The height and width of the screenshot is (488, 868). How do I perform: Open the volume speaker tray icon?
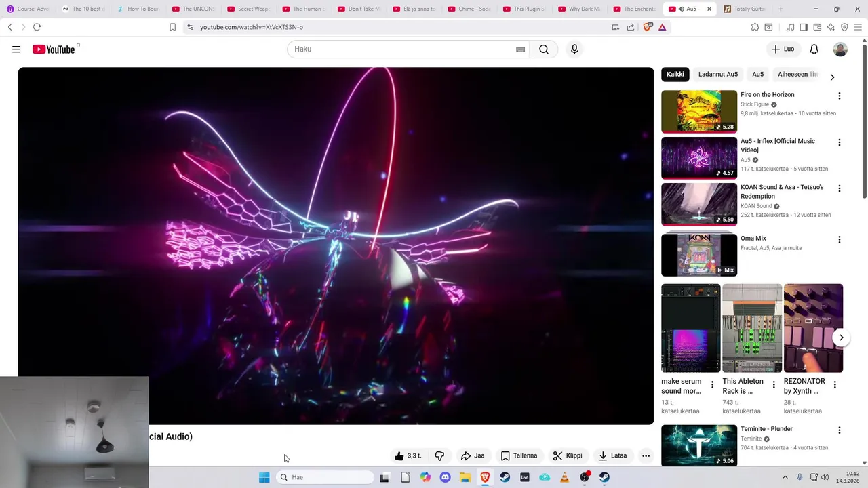(x=825, y=477)
